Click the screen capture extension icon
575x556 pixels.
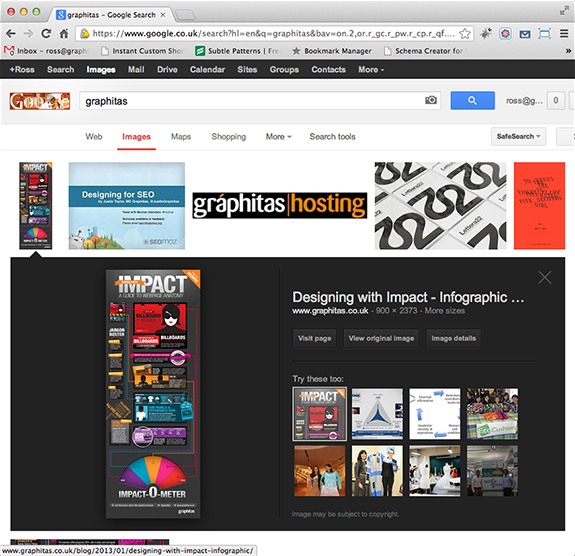tap(545, 34)
